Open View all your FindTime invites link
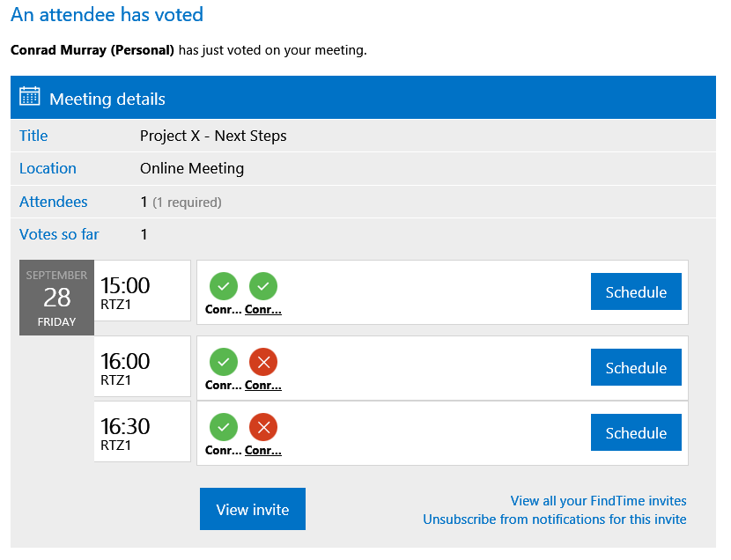The height and width of the screenshot is (560, 731). pyautogui.click(x=598, y=500)
